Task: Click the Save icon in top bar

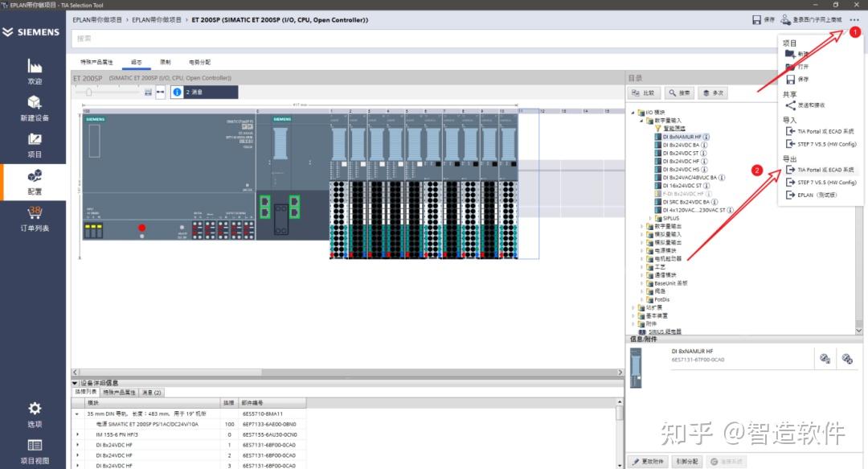Action: tap(756, 19)
